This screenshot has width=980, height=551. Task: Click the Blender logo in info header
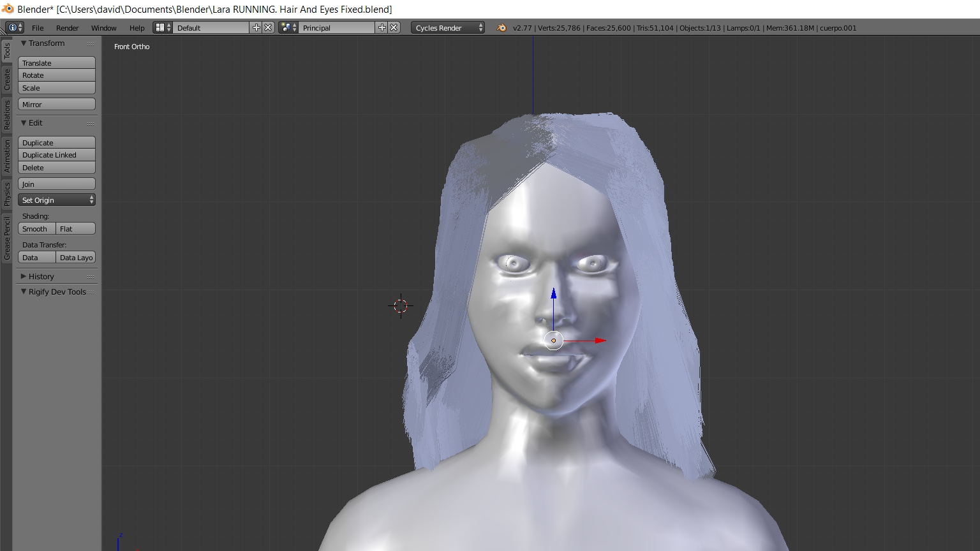[501, 27]
